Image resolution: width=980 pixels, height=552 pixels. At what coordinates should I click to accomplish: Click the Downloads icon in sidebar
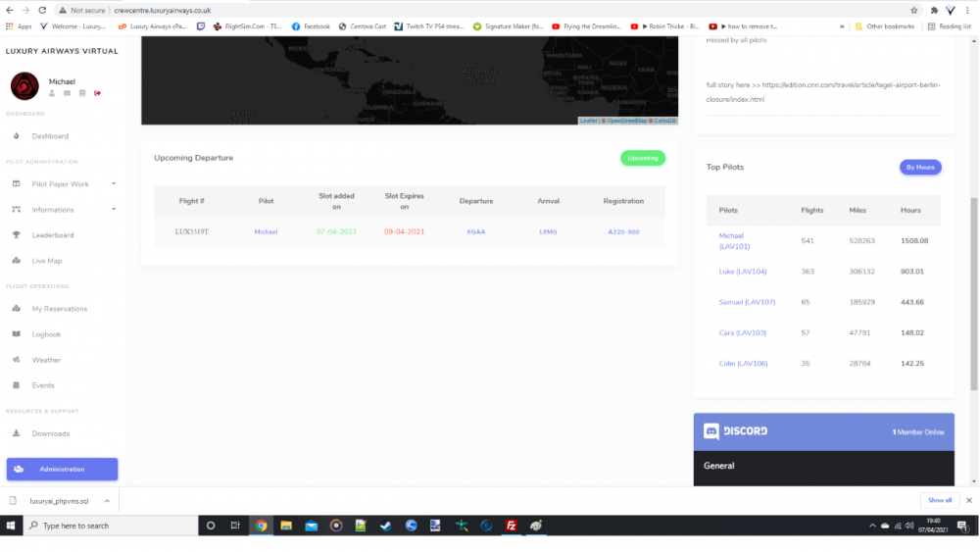pos(17,433)
